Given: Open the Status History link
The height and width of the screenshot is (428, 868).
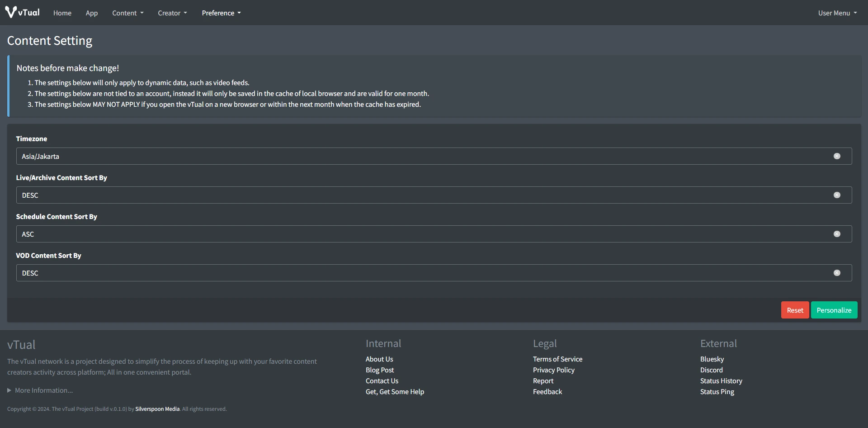Looking at the screenshot, I should 721,380.
